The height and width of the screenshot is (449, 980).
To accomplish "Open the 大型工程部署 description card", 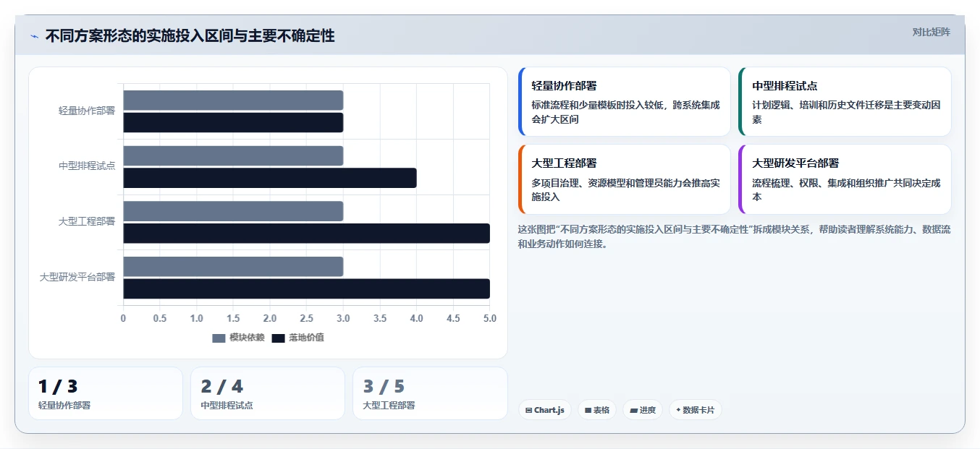I will [625, 179].
